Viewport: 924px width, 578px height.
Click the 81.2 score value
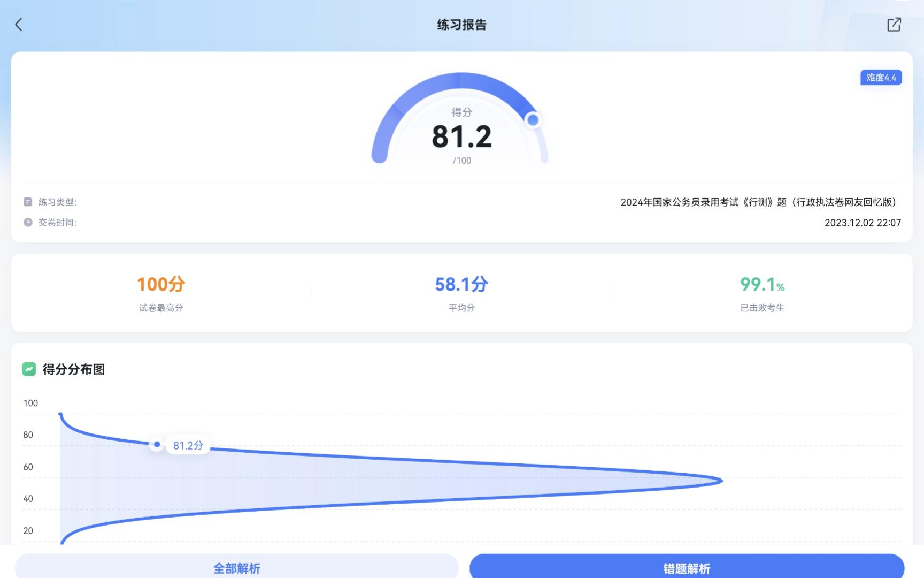click(461, 137)
